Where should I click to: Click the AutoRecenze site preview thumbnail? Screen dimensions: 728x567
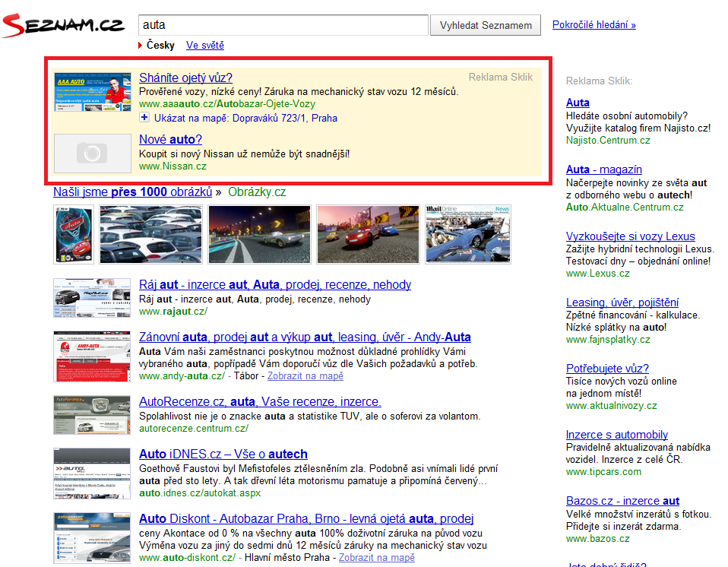[x=92, y=415]
